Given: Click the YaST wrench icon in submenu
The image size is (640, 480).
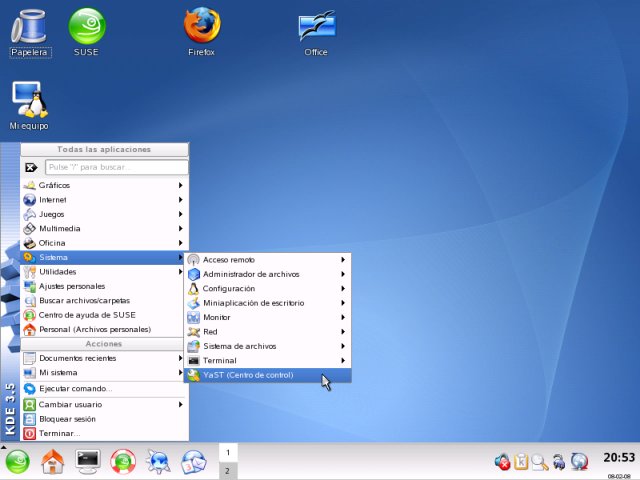Looking at the screenshot, I should click(193, 375).
